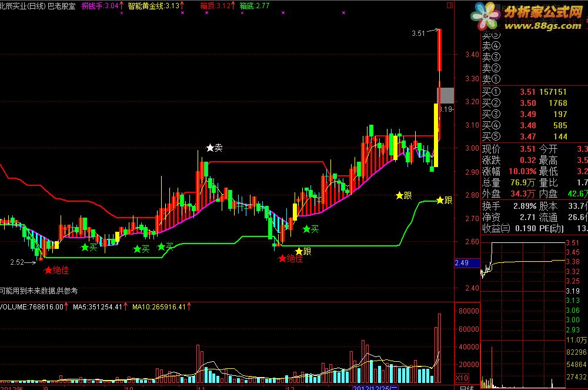Click the 现价 3.51 current price field
This screenshot has width=588, height=390.
pos(509,149)
